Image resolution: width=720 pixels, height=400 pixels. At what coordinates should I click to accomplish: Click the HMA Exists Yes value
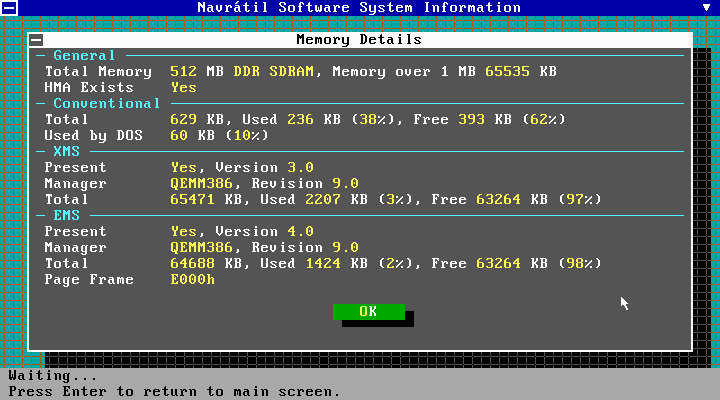pos(183,88)
